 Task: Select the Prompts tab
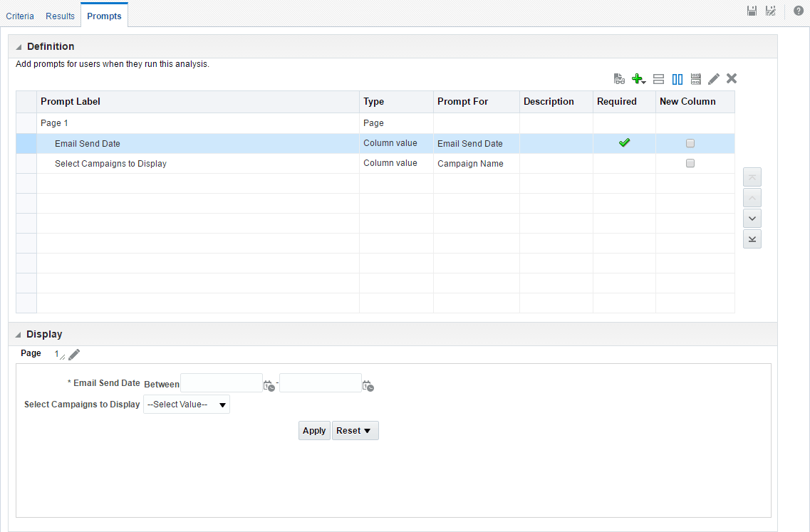[x=104, y=16]
